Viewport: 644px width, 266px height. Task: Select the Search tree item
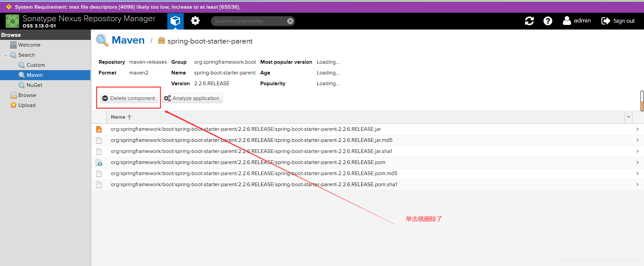click(x=27, y=55)
